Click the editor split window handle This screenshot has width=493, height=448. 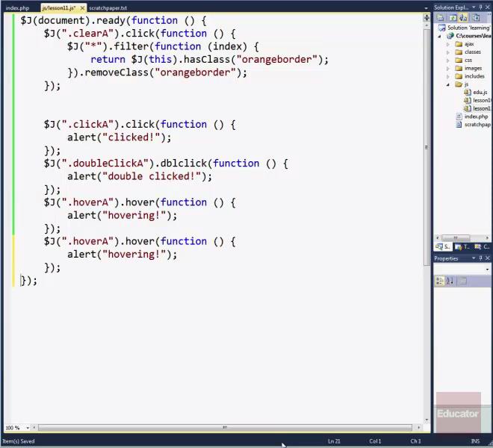[x=427, y=18]
